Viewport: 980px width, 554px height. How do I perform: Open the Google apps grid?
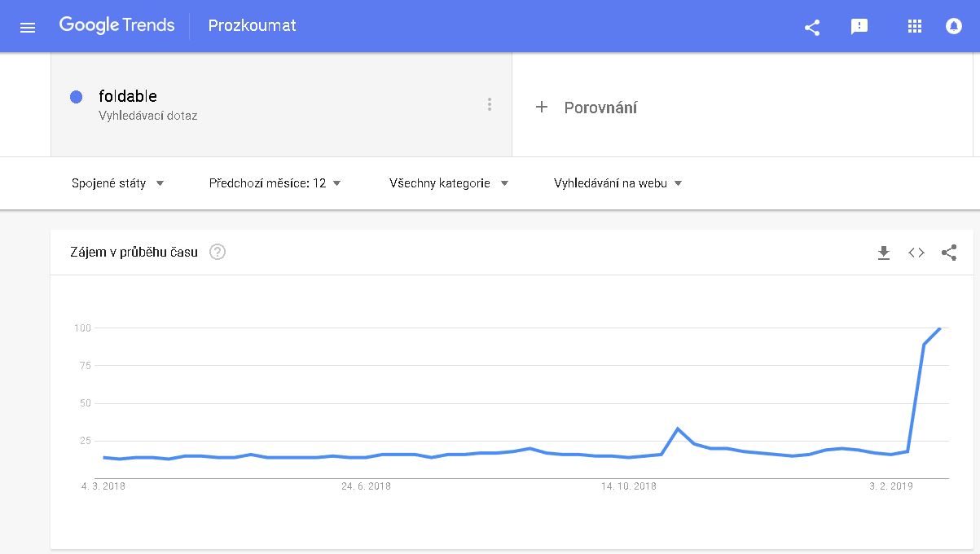pyautogui.click(x=914, y=27)
